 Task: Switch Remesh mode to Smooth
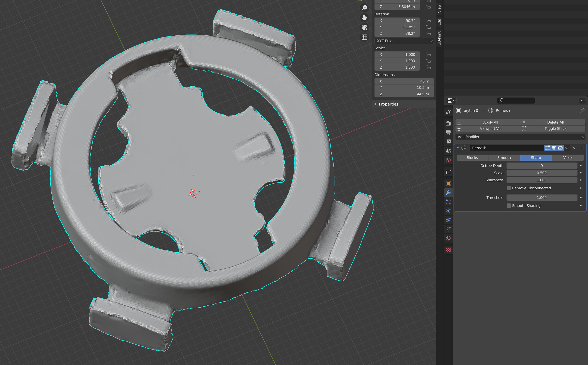pos(504,158)
